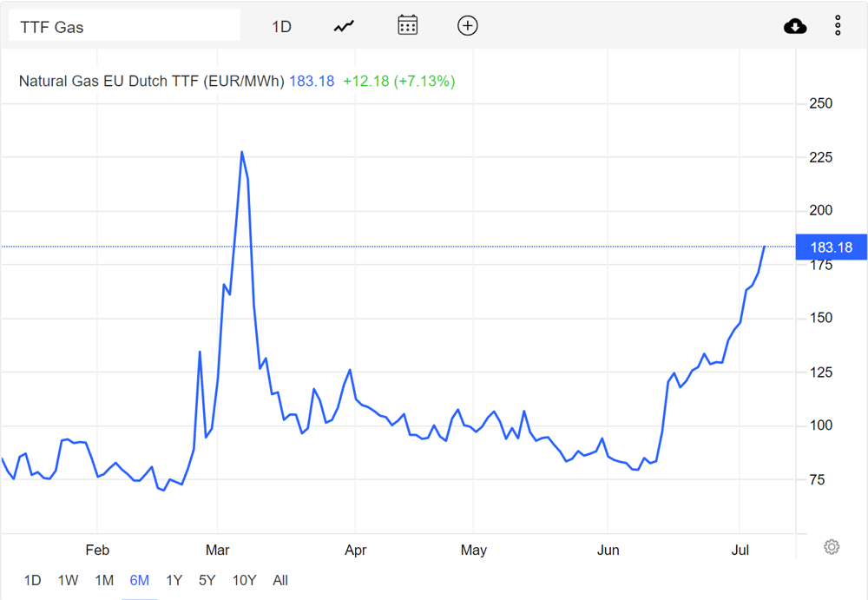Image resolution: width=868 pixels, height=600 pixels.
Task: Click the 100 price axis label
Action: [x=820, y=425]
